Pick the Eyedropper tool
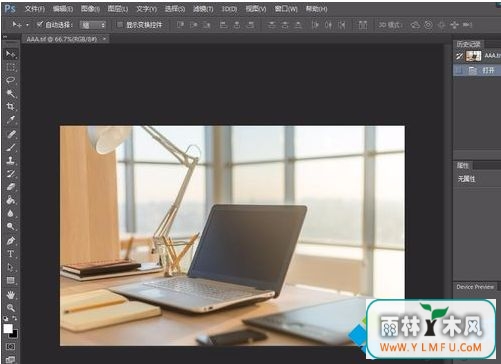This screenshot has width=501, height=364. [x=10, y=120]
